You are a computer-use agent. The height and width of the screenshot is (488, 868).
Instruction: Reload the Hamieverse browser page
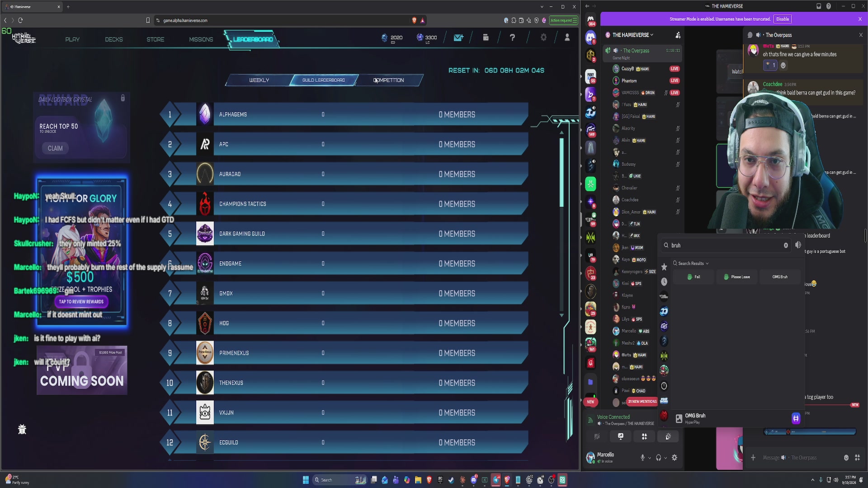(x=20, y=20)
